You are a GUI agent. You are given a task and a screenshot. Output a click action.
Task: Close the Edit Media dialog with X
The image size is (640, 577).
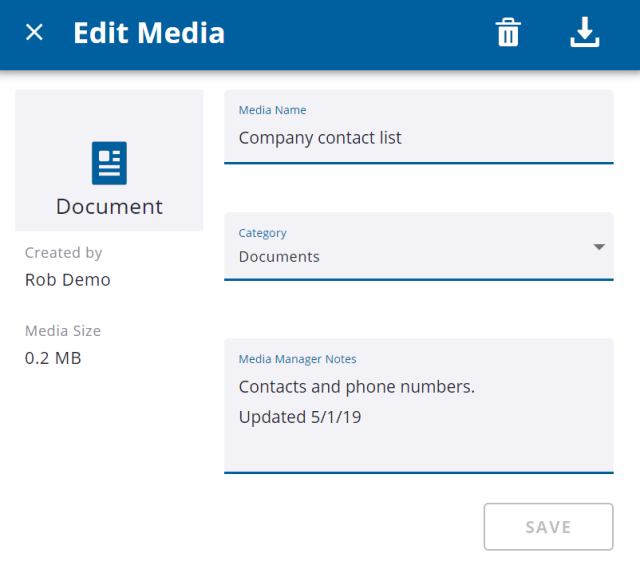click(34, 32)
